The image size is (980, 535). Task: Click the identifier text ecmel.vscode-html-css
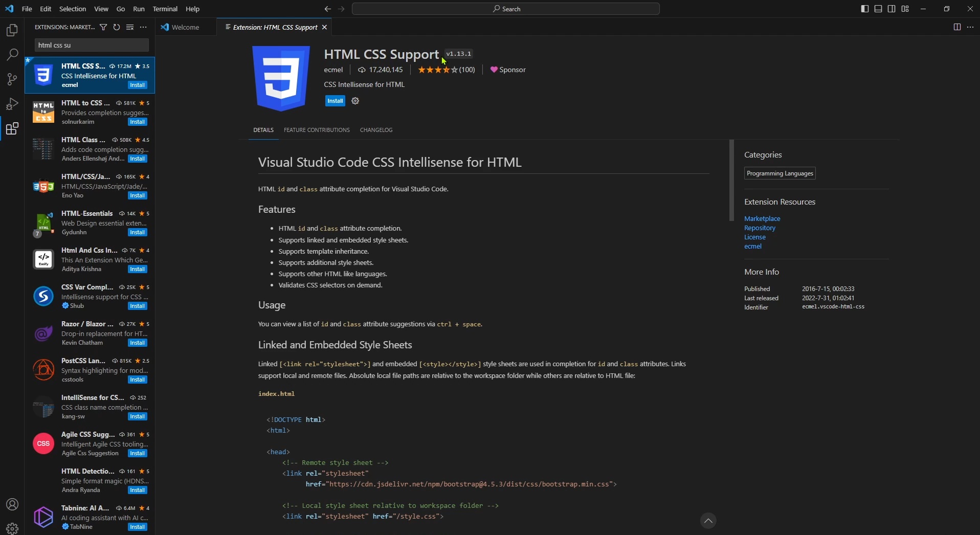[x=833, y=307]
